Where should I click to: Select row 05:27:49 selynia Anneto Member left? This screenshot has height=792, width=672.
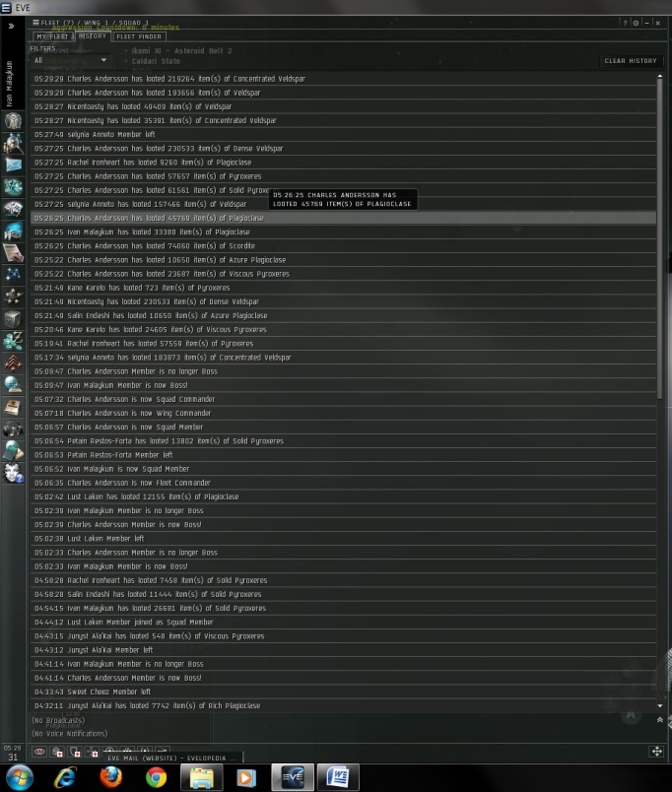(343, 134)
